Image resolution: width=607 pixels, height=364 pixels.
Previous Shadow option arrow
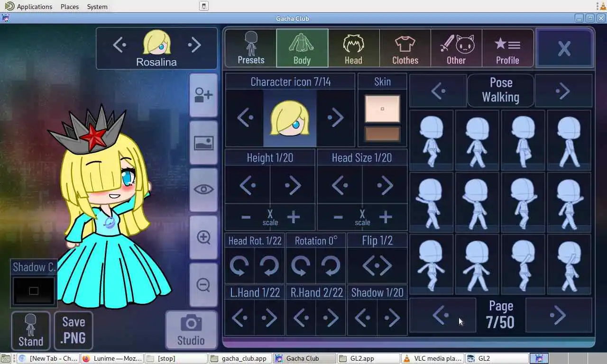(x=362, y=318)
